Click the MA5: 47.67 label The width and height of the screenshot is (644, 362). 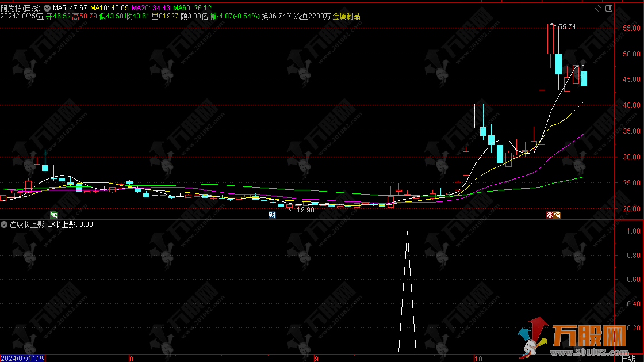click(x=70, y=8)
